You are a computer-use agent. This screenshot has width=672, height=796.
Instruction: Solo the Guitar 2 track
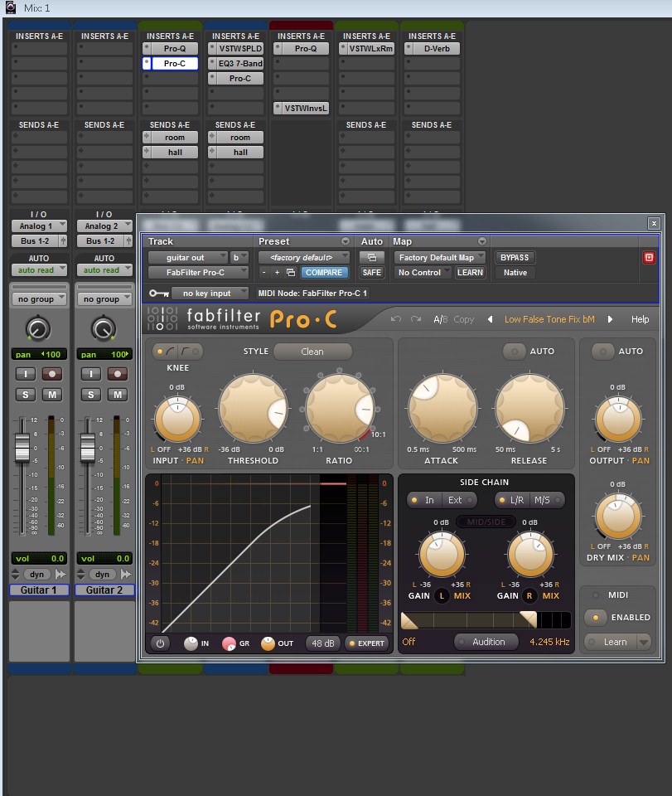(91, 395)
